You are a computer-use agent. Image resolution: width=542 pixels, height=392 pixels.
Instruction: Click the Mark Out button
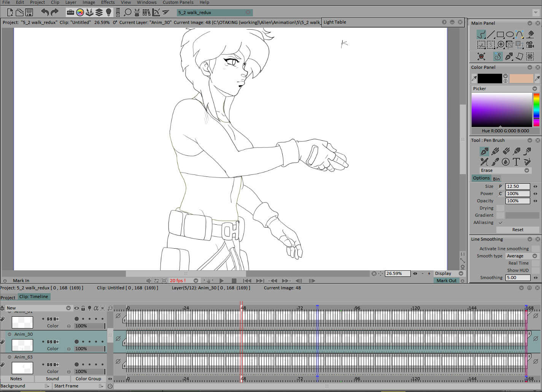click(447, 281)
